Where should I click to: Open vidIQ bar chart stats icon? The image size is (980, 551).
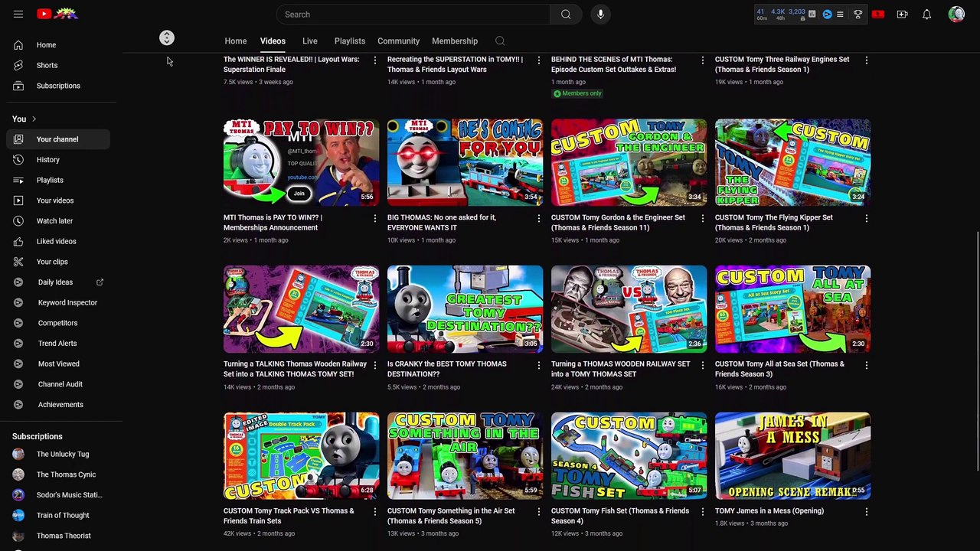(812, 14)
